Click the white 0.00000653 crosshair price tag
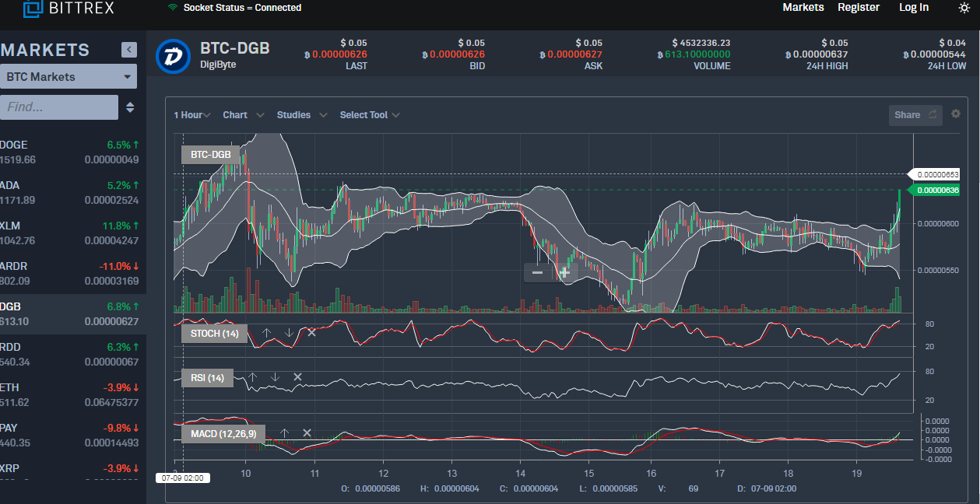 point(936,174)
